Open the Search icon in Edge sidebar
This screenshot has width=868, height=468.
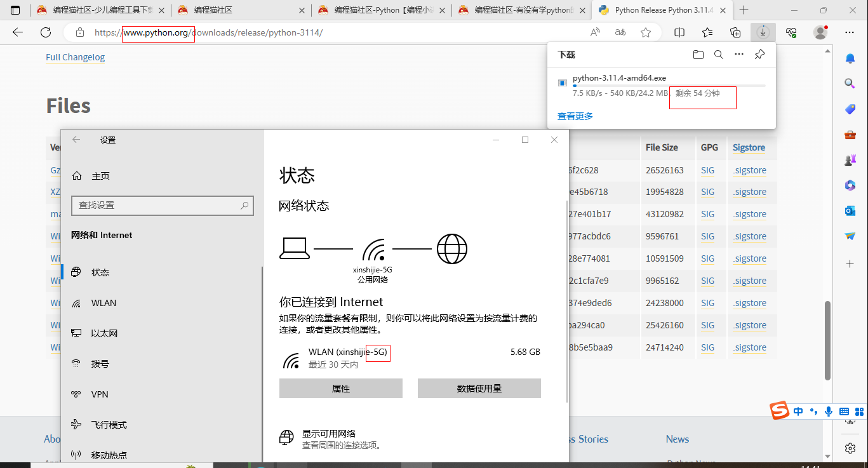coord(850,84)
